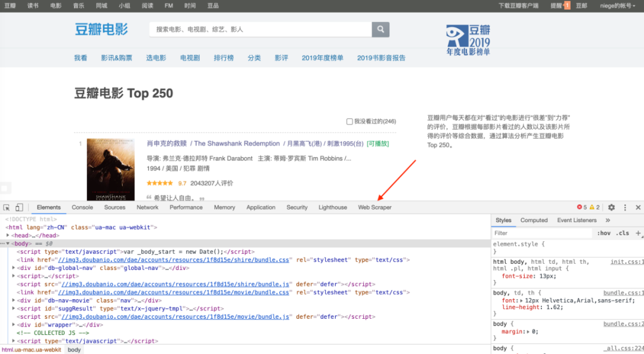Click the Shawshank Redemption poster thumbnail
The image size is (644, 354).
coord(110,170)
